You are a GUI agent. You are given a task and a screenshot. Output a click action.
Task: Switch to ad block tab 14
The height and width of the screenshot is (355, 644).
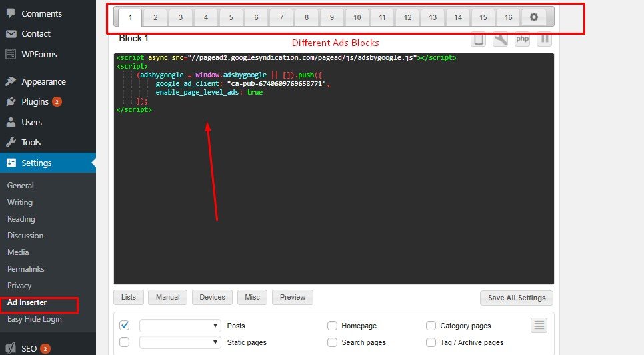pyautogui.click(x=458, y=17)
